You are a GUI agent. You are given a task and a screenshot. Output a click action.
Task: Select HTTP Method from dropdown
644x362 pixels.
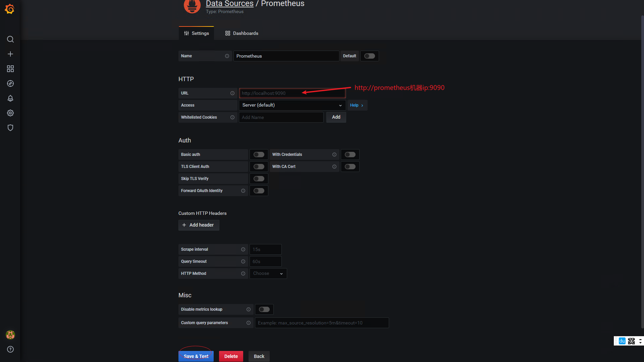(267, 273)
